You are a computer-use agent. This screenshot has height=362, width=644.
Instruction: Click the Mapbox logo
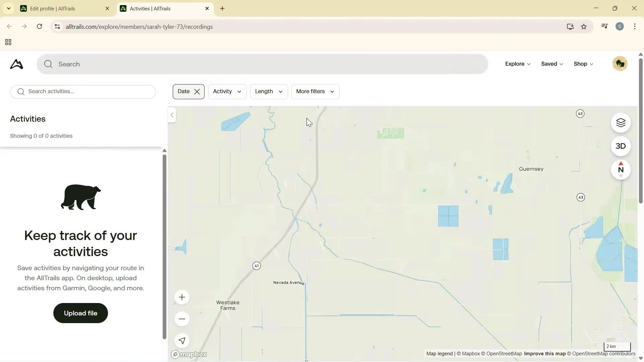(189, 354)
